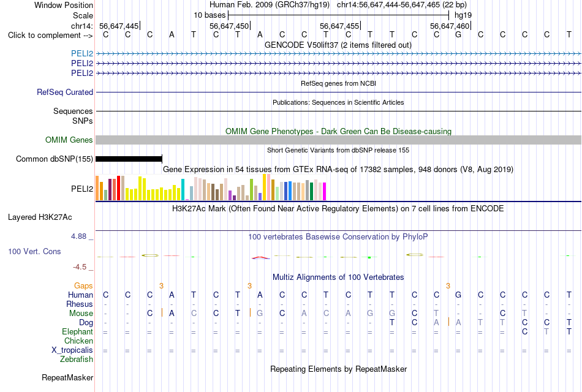Click the 'chr14:56,647,444-56,647,465 (22 bp)' header text
Screen dimensions: 582x392
[x=402, y=5]
